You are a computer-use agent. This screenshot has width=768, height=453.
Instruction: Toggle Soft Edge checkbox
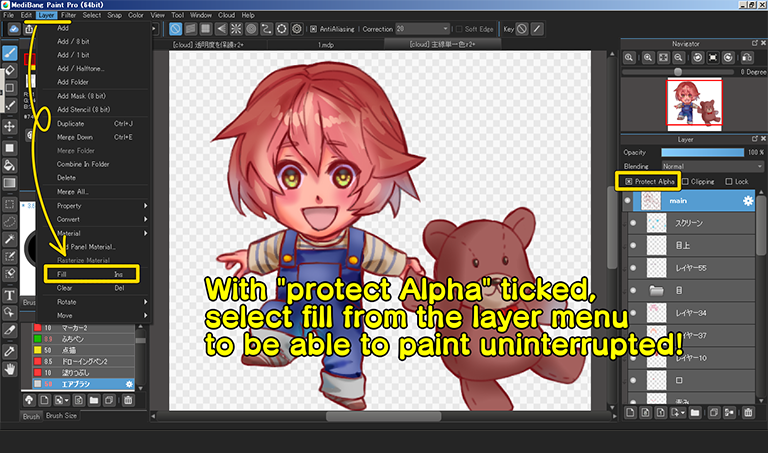coord(459,29)
